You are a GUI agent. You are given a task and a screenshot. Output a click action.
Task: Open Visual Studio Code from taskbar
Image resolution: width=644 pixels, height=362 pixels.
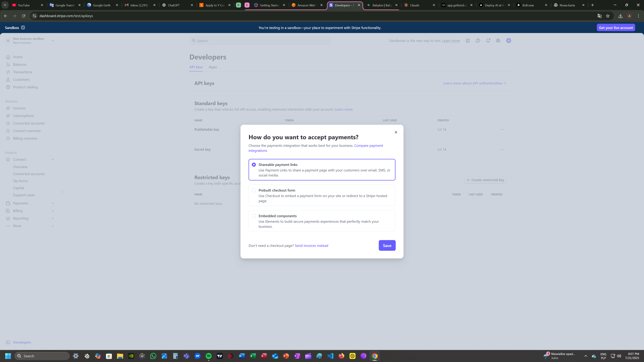click(x=330, y=356)
